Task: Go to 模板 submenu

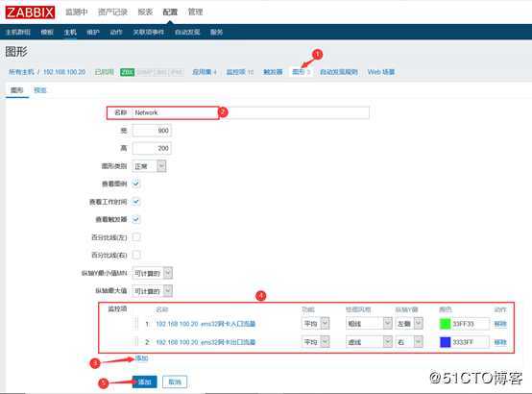Action: click(x=47, y=32)
